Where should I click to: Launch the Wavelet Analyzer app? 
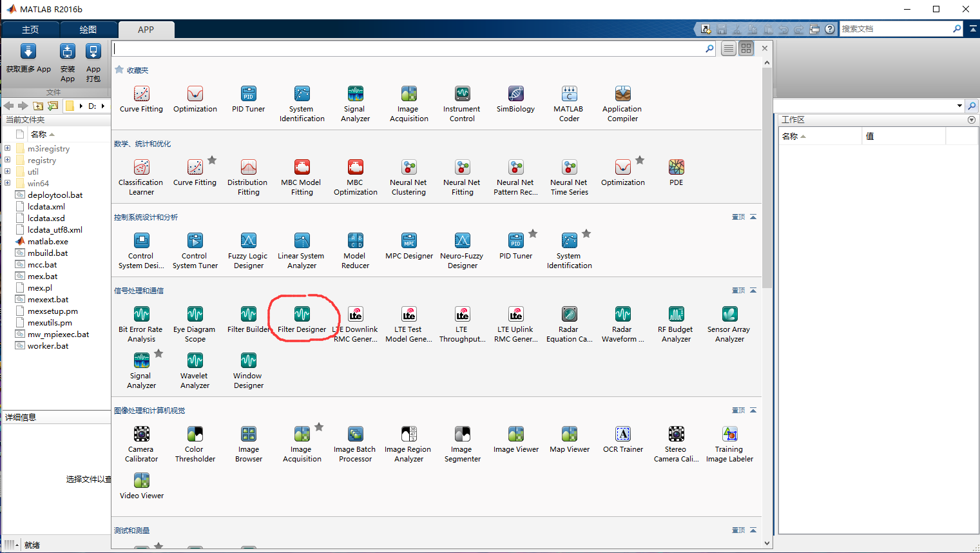coord(195,371)
